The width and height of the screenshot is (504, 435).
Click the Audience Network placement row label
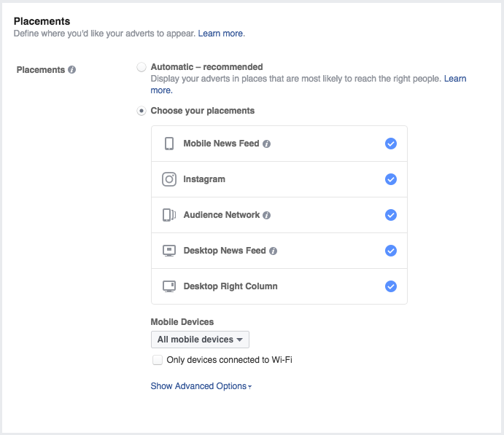point(221,215)
